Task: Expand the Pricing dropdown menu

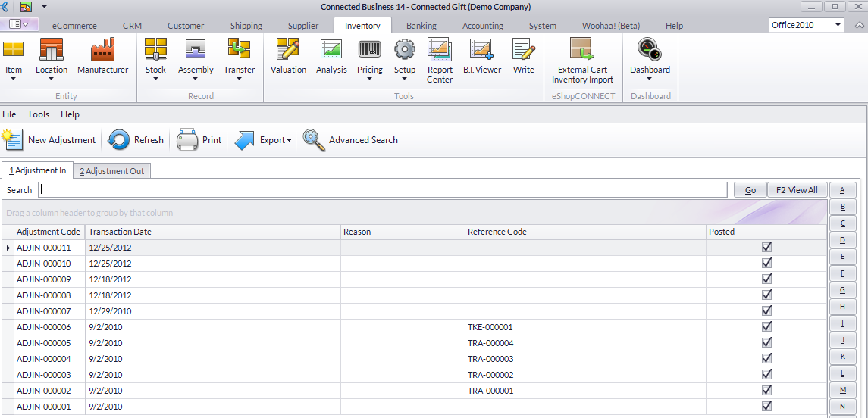Action: (370, 78)
